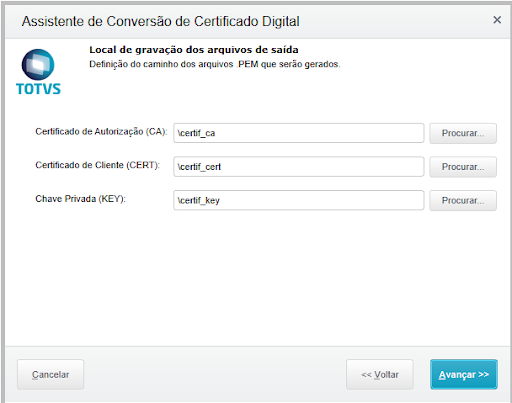Proceed with the Avançar >> button
Viewport: 512px width, 403px height.
[x=464, y=374]
